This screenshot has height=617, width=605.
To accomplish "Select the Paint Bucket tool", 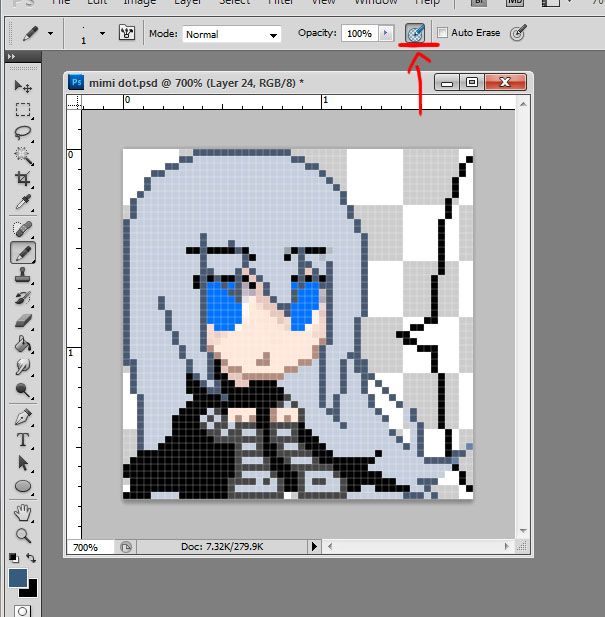I will pos(22,344).
